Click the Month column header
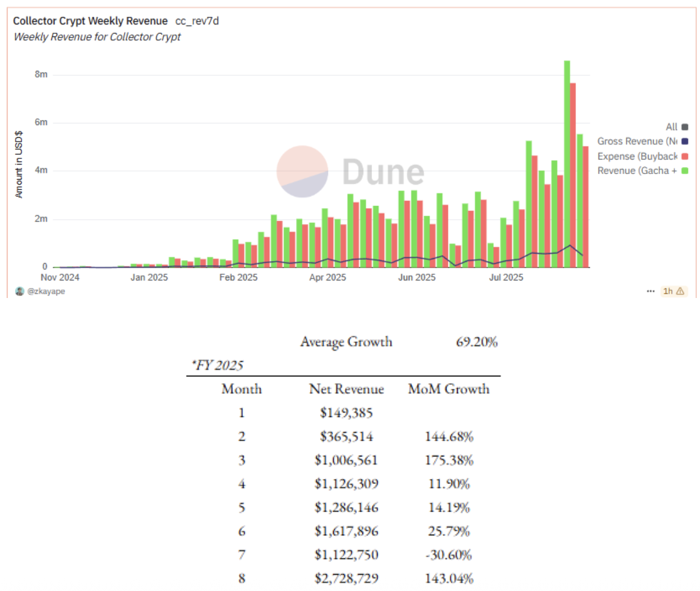This screenshot has height=591, width=700. [x=242, y=389]
